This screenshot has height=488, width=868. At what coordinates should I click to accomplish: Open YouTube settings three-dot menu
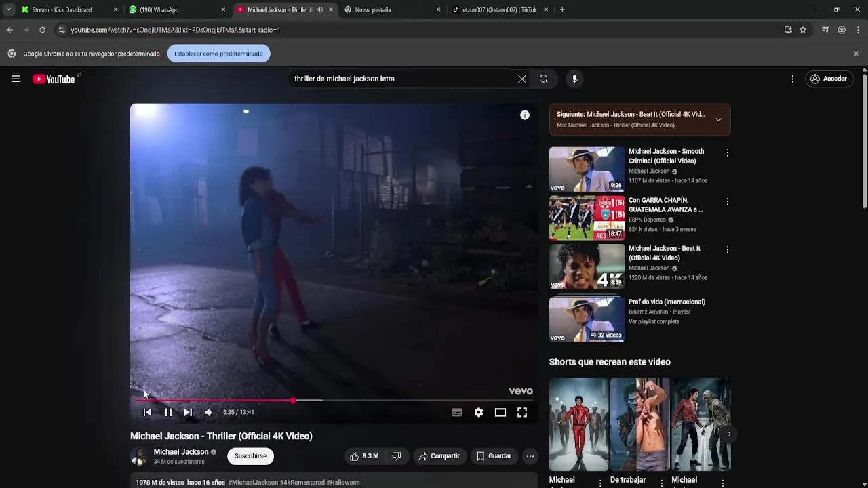click(x=792, y=79)
